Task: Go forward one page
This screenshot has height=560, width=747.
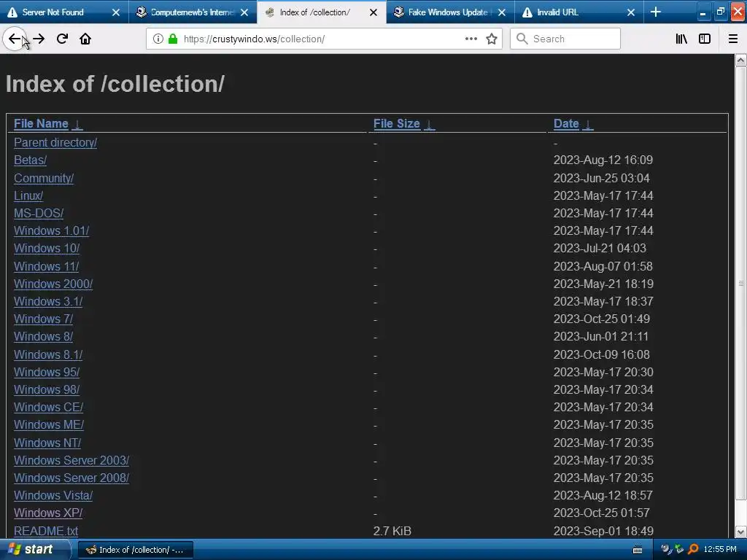Action: 39,39
